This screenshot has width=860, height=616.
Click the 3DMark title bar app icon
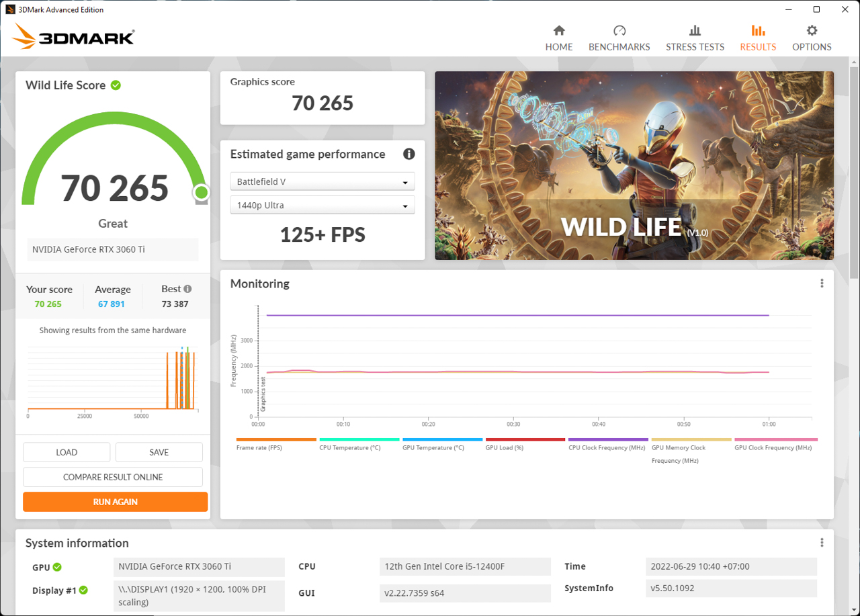[x=11, y=9]
